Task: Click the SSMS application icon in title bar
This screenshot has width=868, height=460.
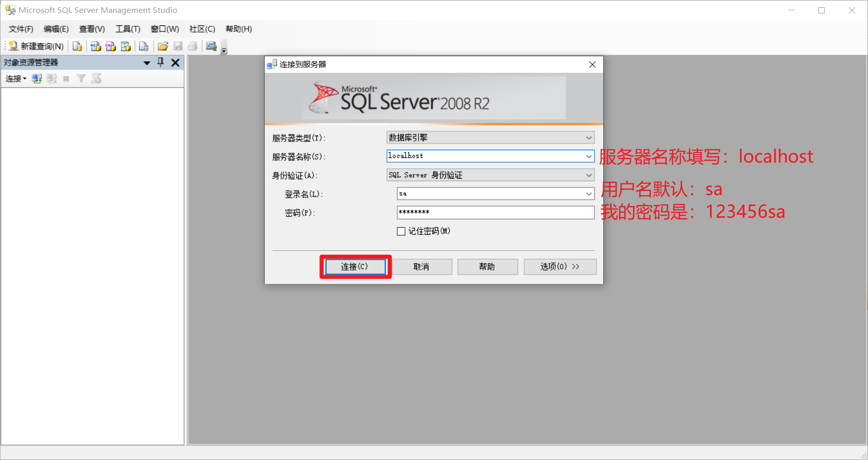Action: 10,10
